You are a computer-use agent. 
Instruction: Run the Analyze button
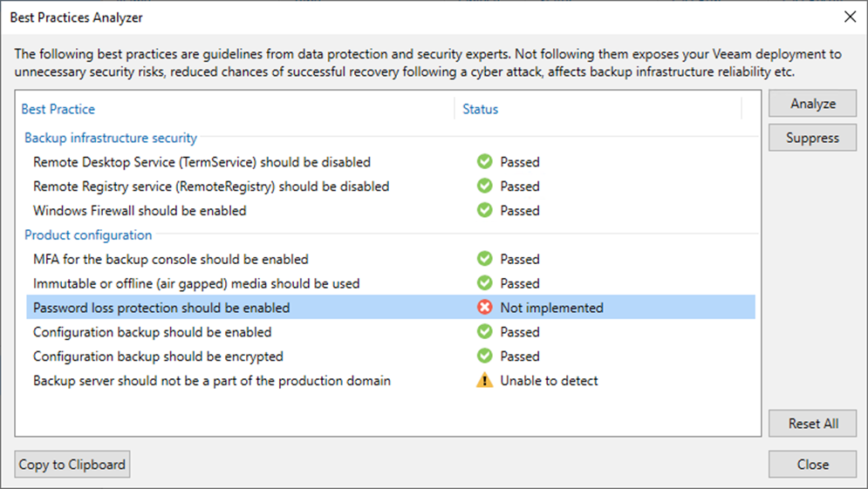click(813, 104)
